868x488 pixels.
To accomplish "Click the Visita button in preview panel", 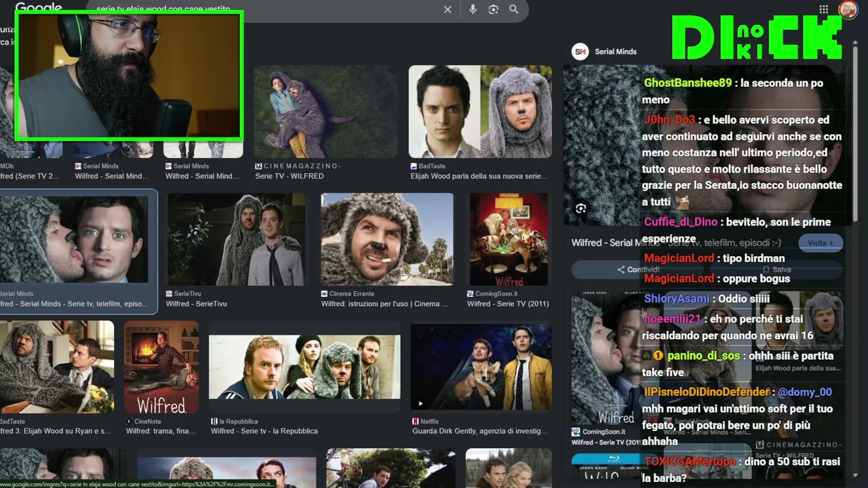I will point(821,243).
